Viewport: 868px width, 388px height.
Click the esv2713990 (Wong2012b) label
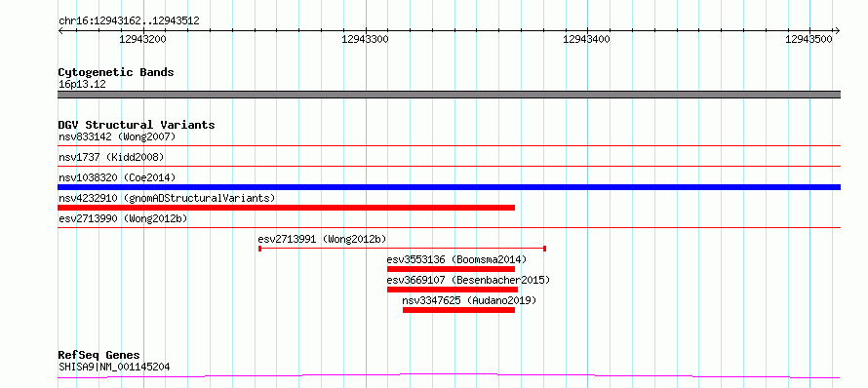pos(123,218)
